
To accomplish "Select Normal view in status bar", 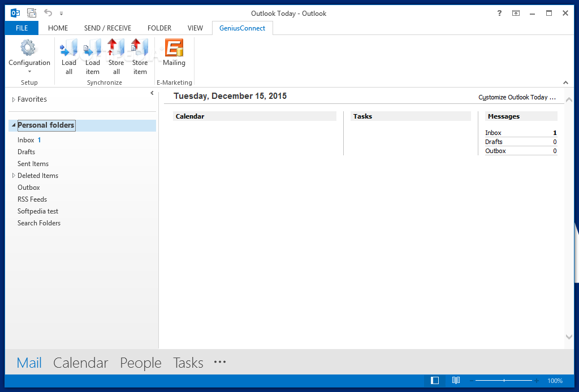I will 435,380.
